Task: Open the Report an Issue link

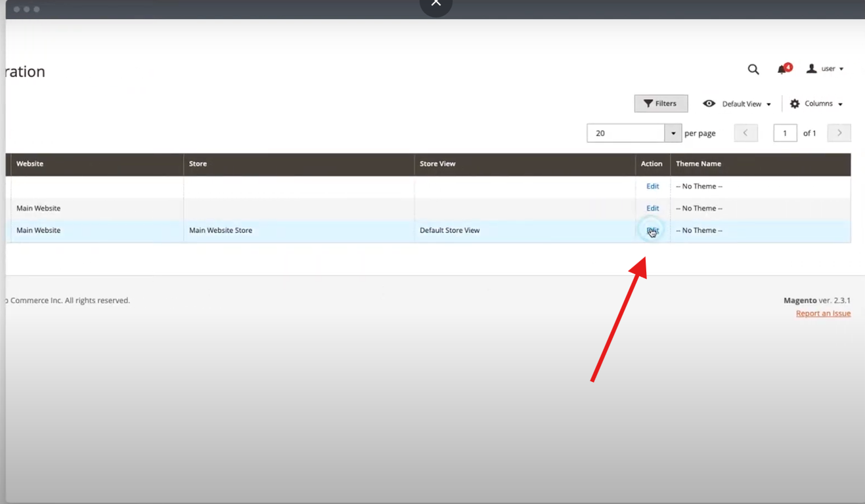Action: [823, 314]
